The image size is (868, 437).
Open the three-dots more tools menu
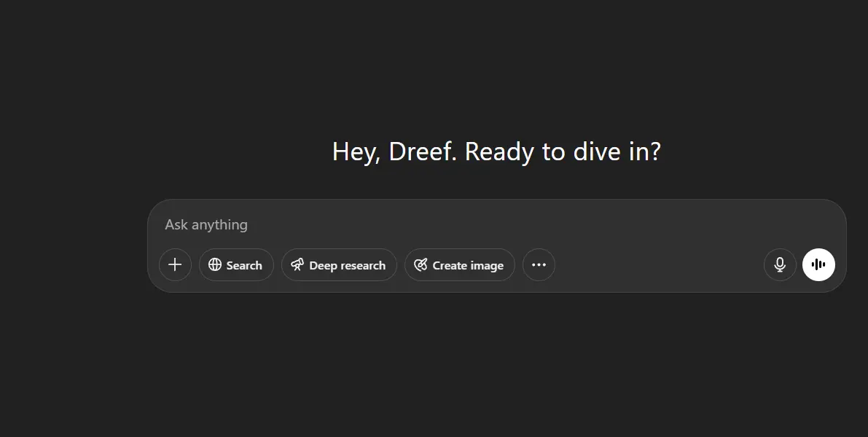click(x=539, y=265)
